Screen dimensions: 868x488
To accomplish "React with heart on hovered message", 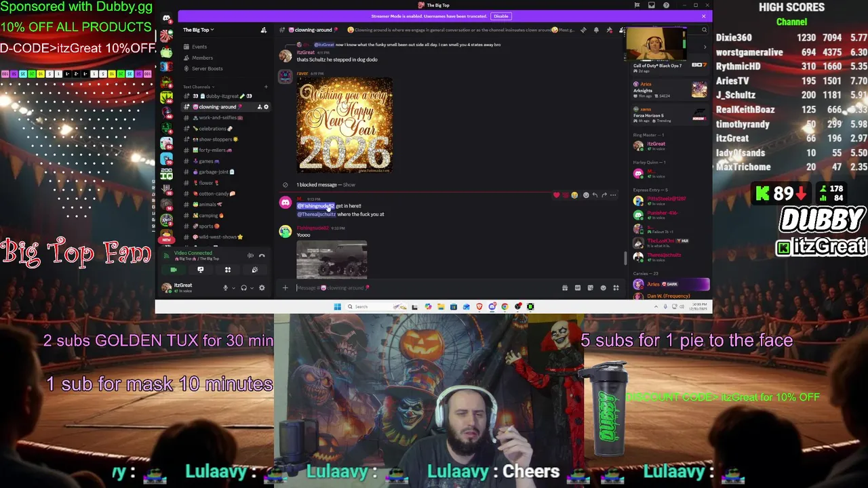I will click(x=557, y=195).
